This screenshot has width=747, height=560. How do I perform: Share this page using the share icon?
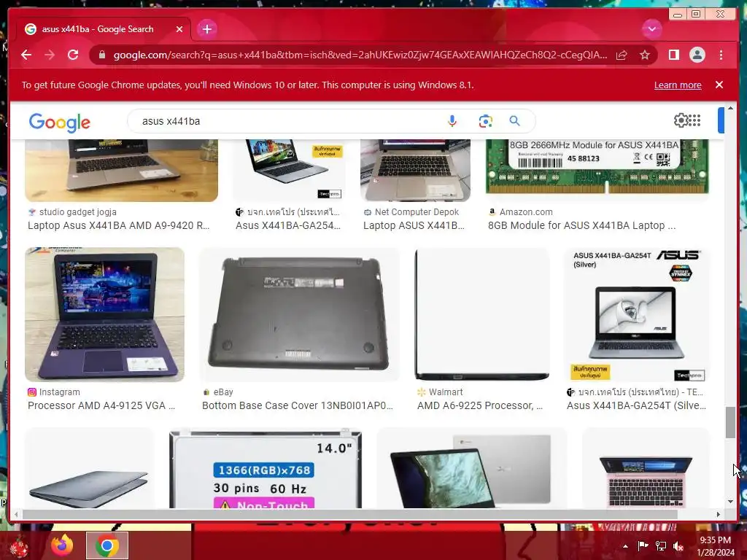[622, 55]
